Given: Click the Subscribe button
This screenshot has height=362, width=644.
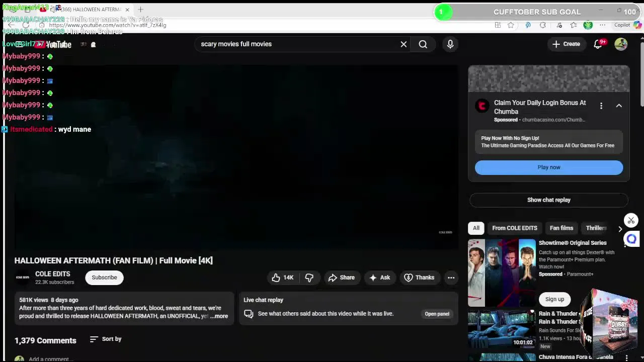Looking at the screenshot, I should click(104, 278).
